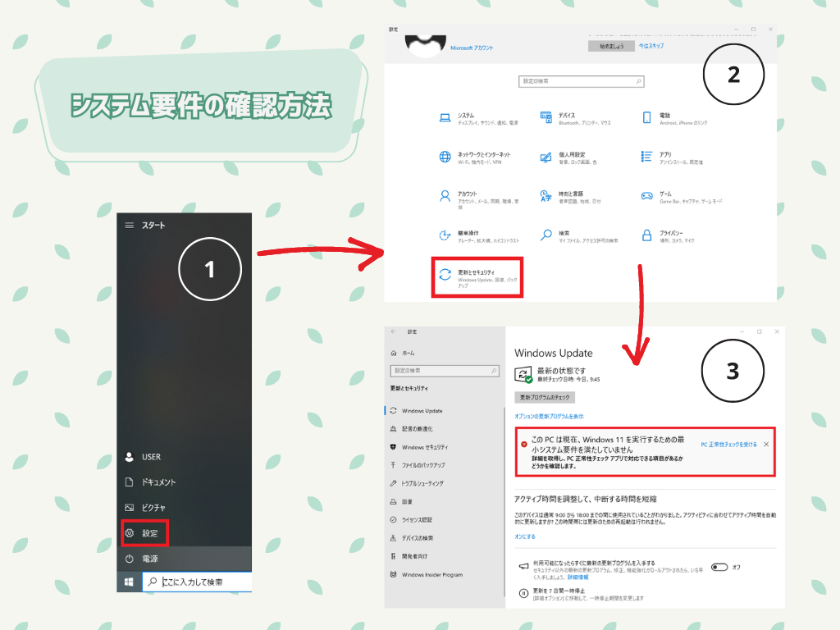Click PC 正常性チェックを受ける link
The height and width of the screenshot is (630, 840).
tap(728, 444)
